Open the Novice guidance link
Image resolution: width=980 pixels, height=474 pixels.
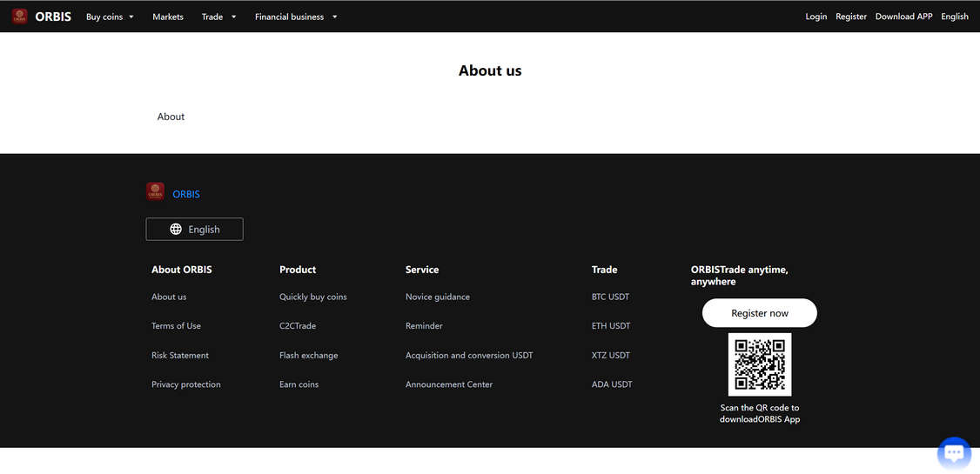[438, 297]
